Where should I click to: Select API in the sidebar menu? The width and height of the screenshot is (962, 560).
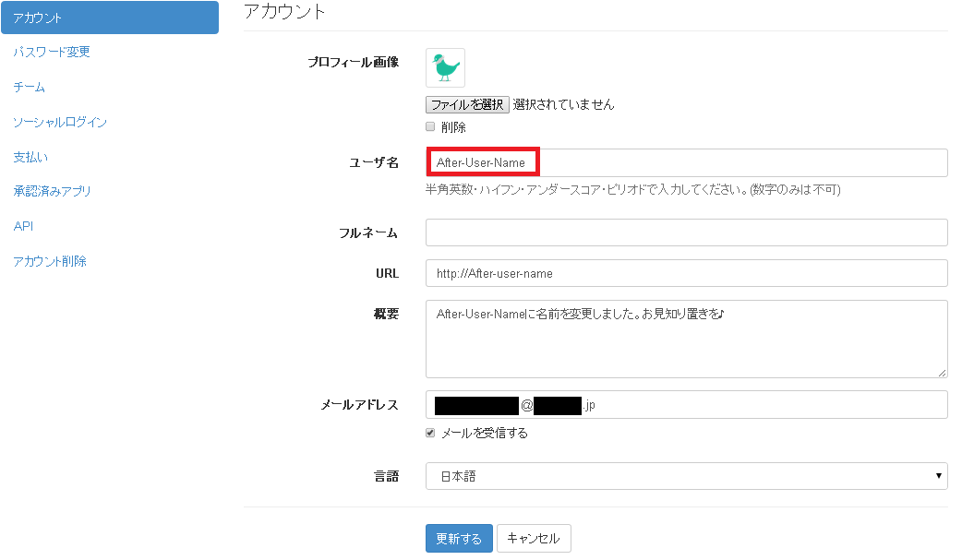click(23, 227)
